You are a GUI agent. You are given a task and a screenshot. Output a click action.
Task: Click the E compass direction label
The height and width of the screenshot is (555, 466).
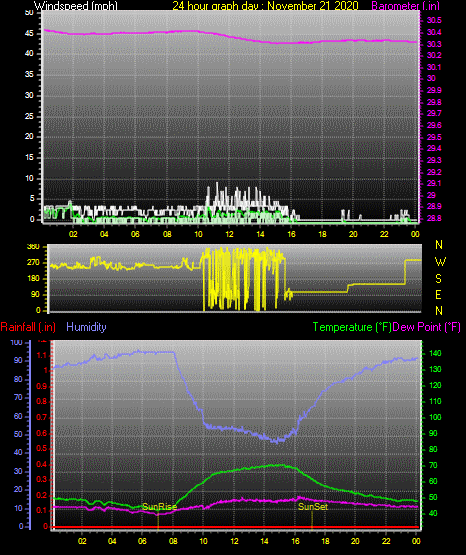tap(438, 295)
